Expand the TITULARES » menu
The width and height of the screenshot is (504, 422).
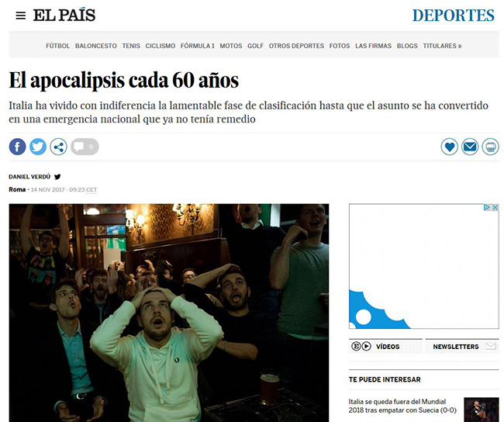(442, 46)
